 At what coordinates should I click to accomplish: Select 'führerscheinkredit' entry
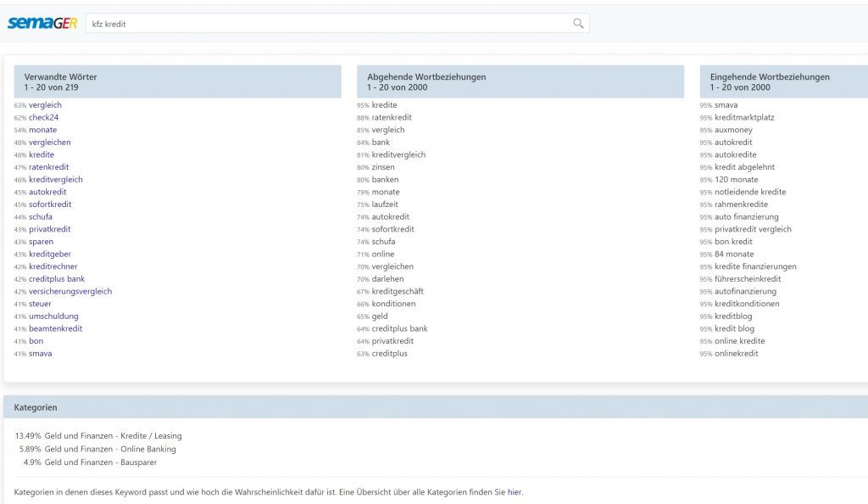(748, 278)
